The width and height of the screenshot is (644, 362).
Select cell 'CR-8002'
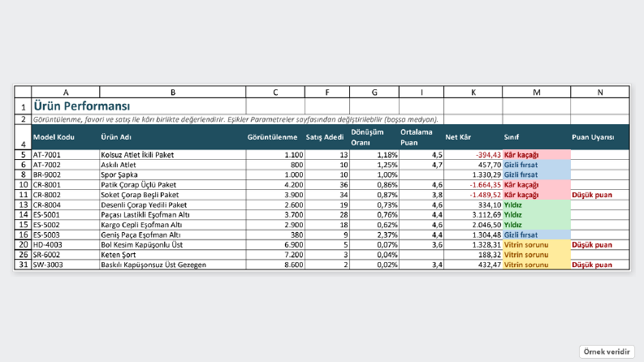pyautogui.click(x=66, y=195)
